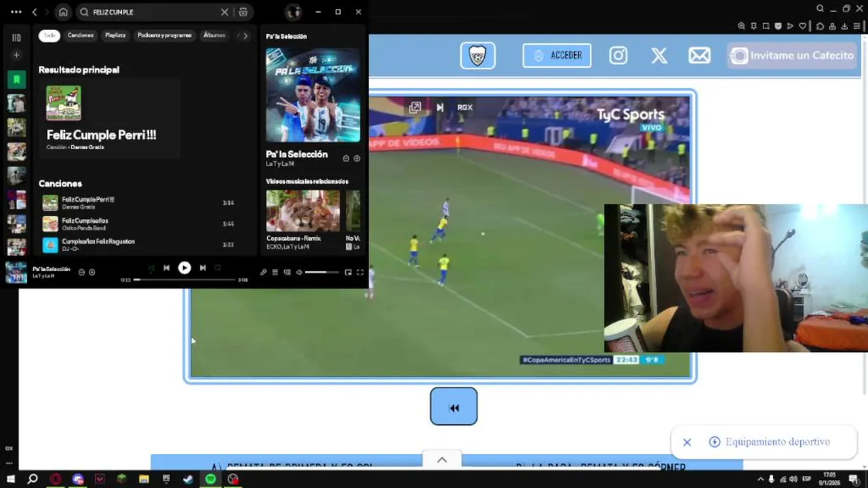Select the Álbumes filter chip
The height and width of the screenshot is (488, 868).
[214, 35]
